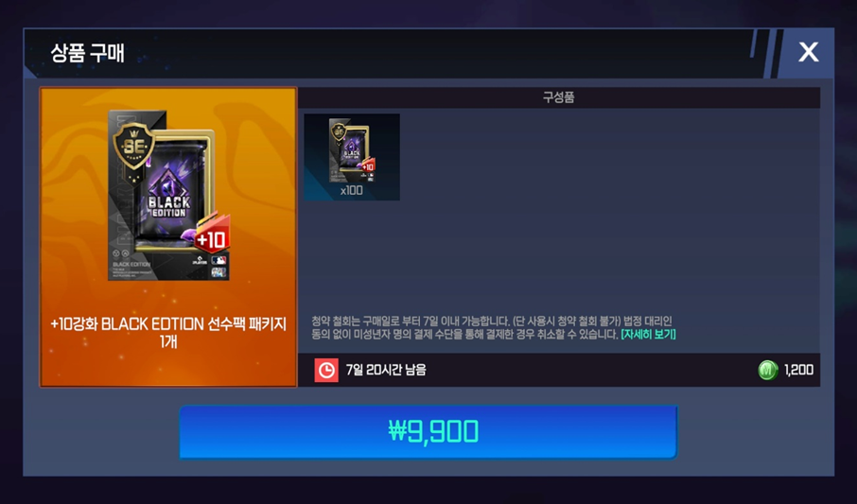Click the 청약 철회 refund notice text

(x=465, y=327)
